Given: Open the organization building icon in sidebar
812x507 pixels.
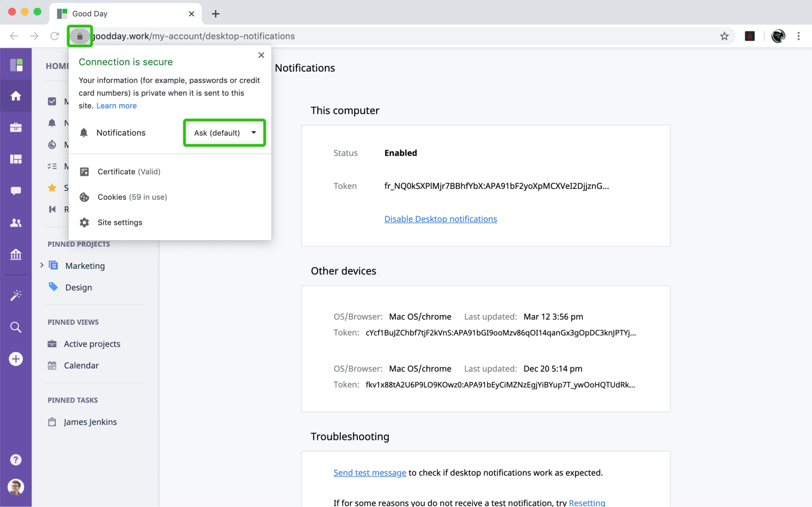Looking at the screenshot, I should [x=16, y=254].
